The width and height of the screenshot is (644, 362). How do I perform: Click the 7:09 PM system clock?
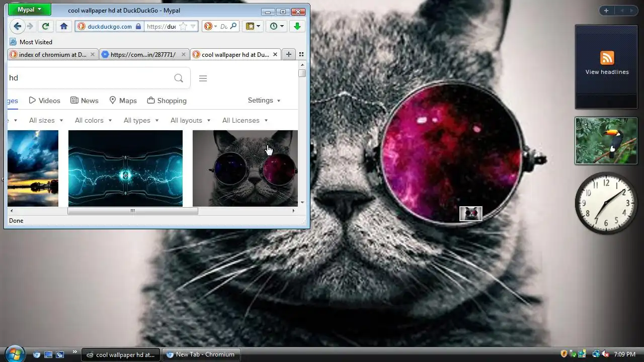[x=624, y=354]
